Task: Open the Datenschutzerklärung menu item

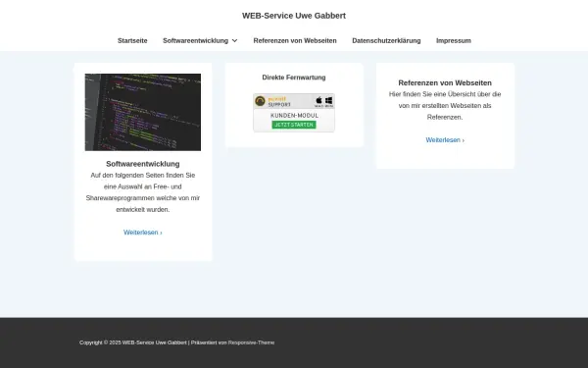Action: (386, 40)
